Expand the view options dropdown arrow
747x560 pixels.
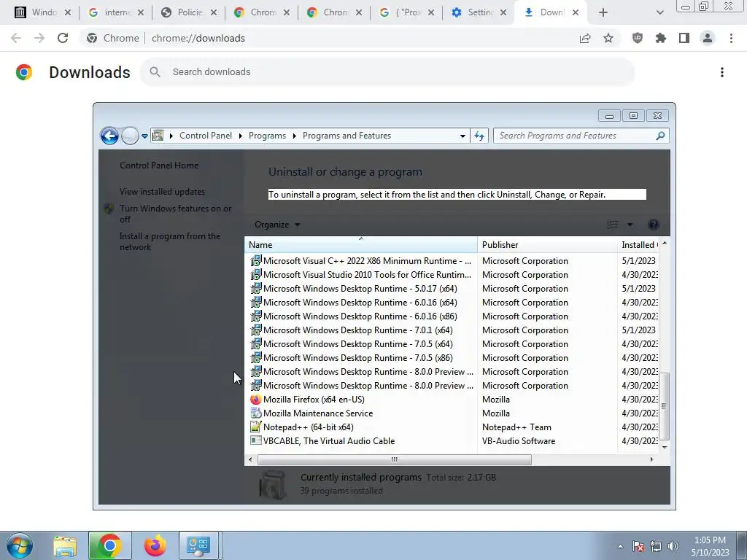[x=630, y=225]
